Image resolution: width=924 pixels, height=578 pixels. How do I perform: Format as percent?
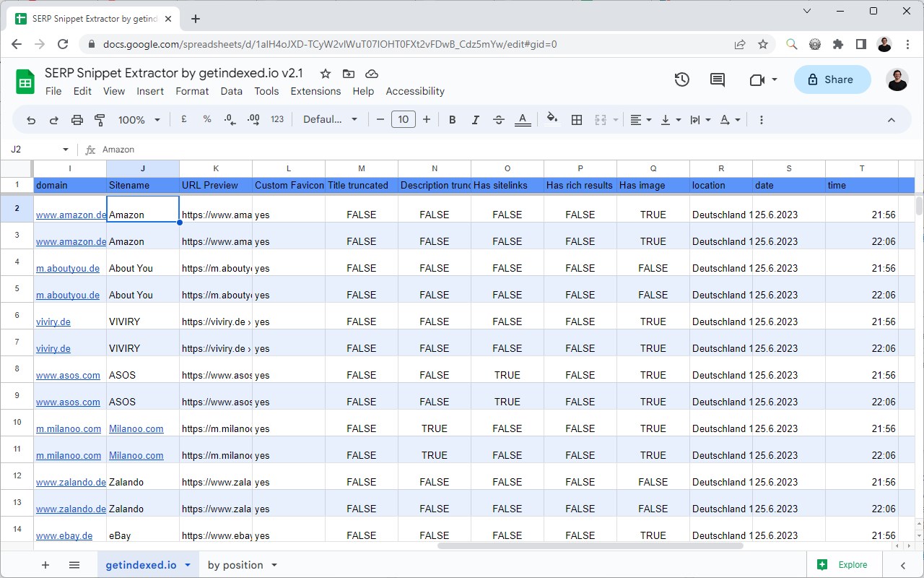(207, 119)
